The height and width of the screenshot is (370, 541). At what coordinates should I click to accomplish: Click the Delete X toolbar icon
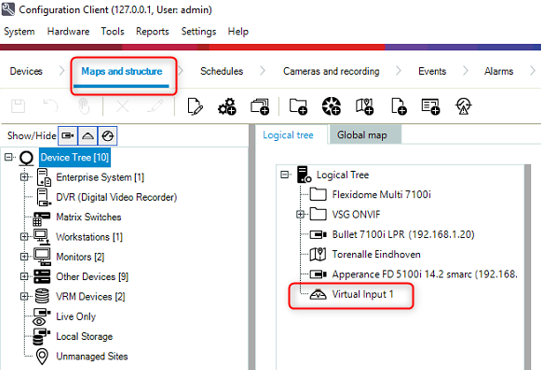tap(122, 106)
